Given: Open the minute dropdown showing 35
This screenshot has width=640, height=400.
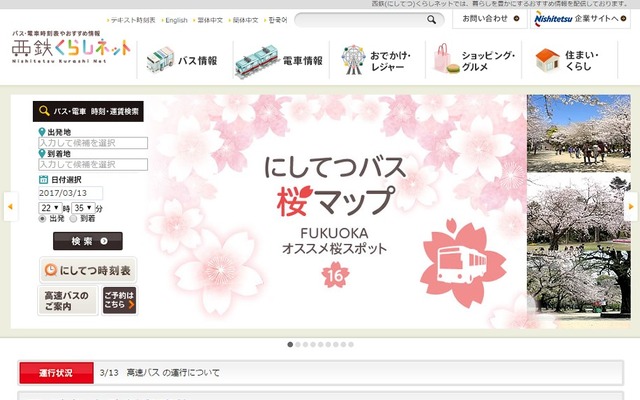Looking at the screenshot, I should (x=83, y=208).
